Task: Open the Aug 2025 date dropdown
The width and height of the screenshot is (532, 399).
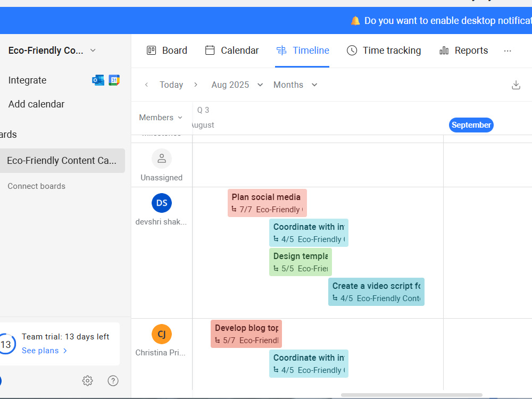Action: click(x=237, y=85)
